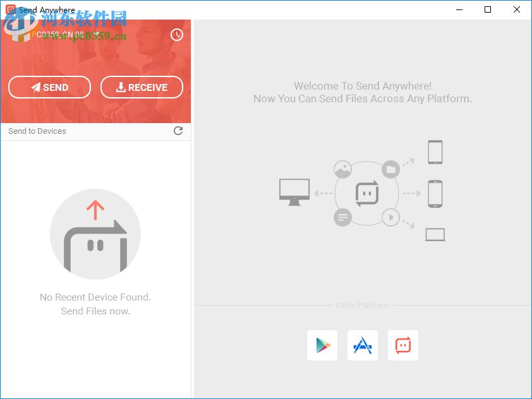Click the Send Files now text

[95, 311]
